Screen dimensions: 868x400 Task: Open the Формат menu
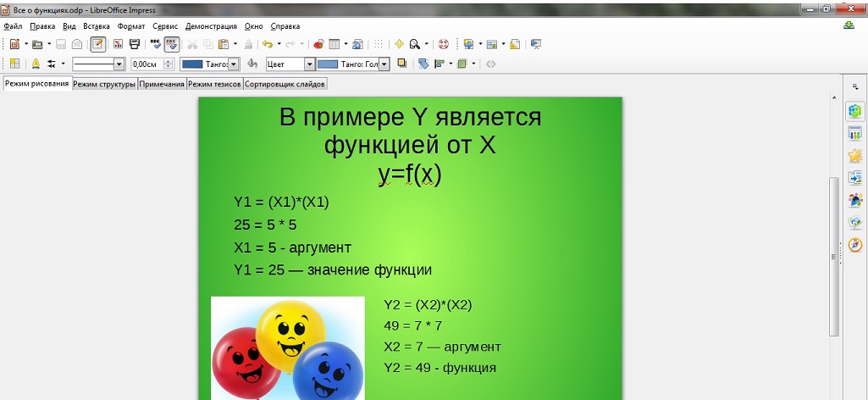coord(131,26)
